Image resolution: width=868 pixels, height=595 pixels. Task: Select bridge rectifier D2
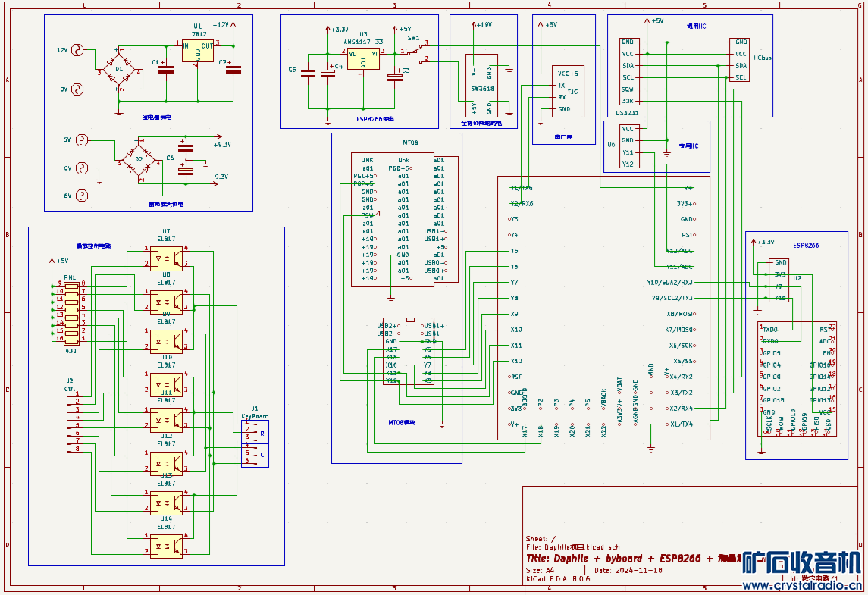coord(139,159)
